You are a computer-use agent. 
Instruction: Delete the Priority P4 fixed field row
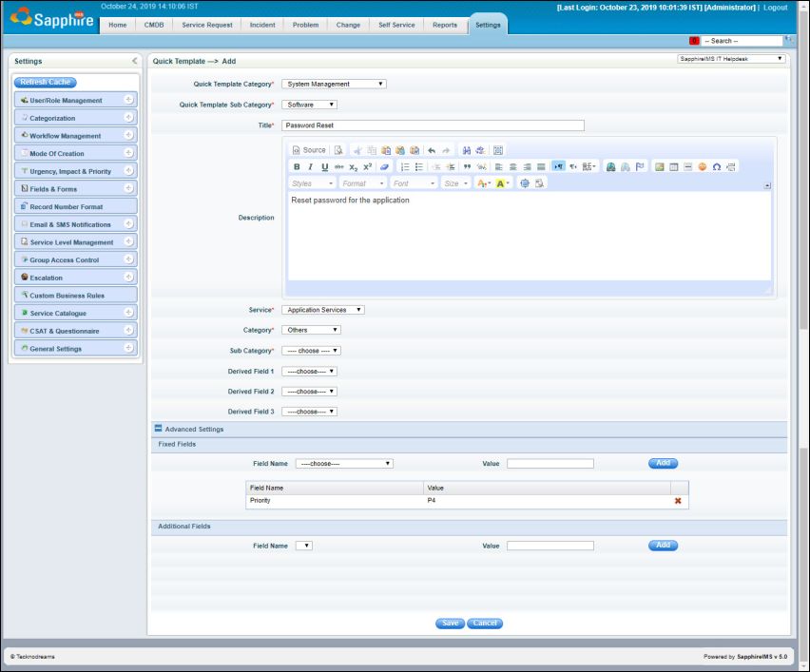(678, 501)
